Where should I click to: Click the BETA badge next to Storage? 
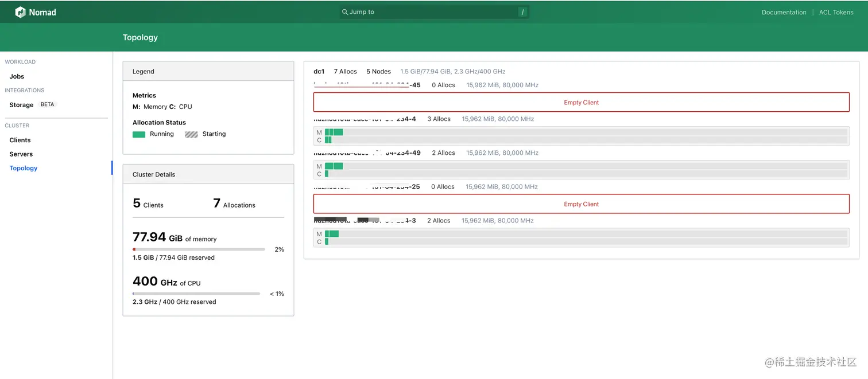coord(47,105)
